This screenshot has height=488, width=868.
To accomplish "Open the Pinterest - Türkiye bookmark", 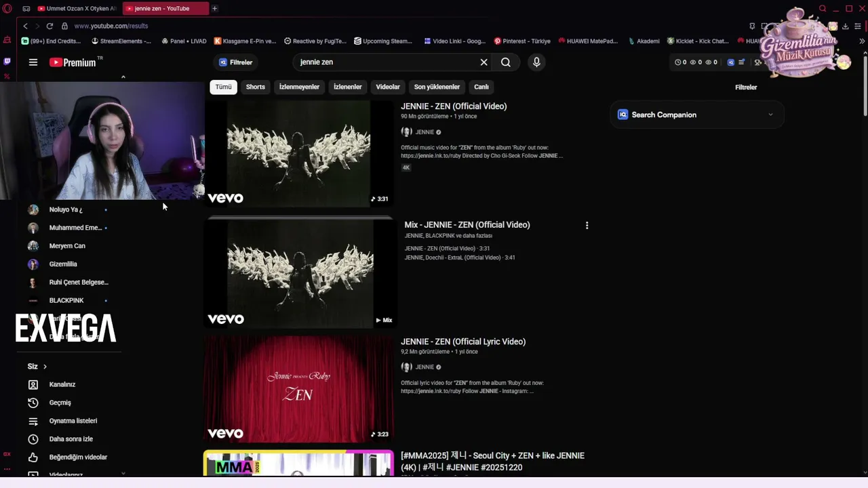I will pyautogui.click(x=522, y=41).
